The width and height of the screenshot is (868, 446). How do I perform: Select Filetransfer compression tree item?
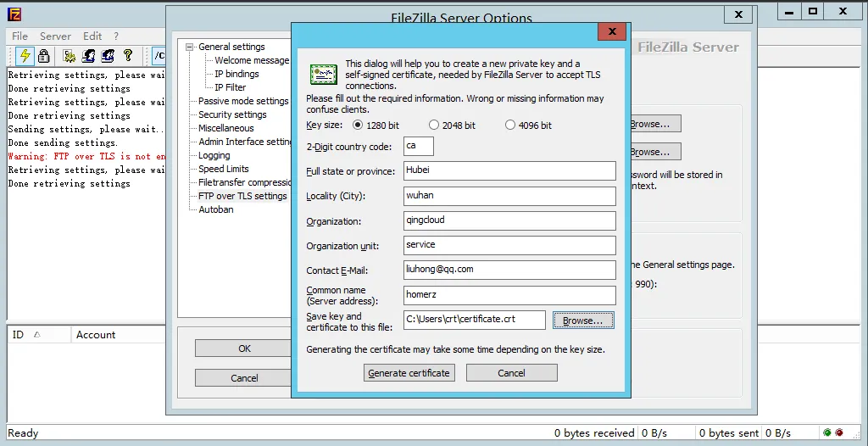(245, 182)
